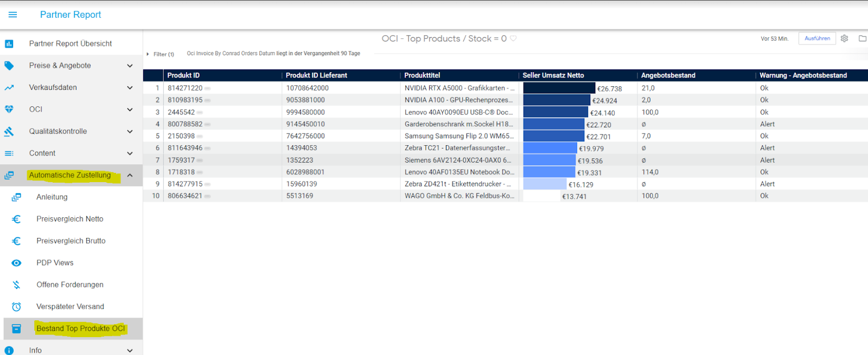Click the link icon next to 2150398
Image resolution: width=868 pixels, height=355 pixels.
point(200,137)
